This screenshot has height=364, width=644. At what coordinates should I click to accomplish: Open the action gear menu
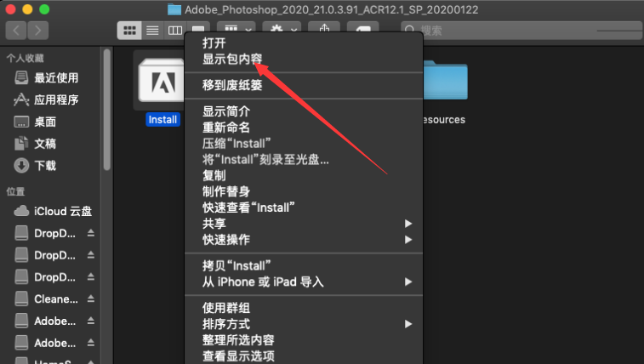[x=282, y=28]
